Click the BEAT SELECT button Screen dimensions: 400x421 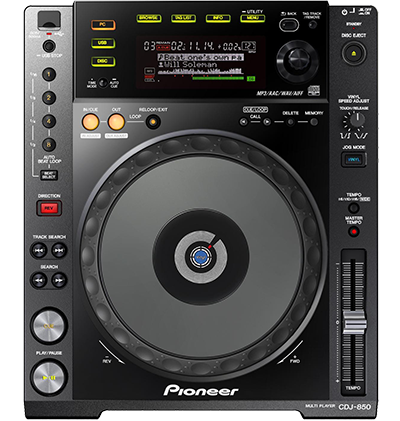coord(49,175)
